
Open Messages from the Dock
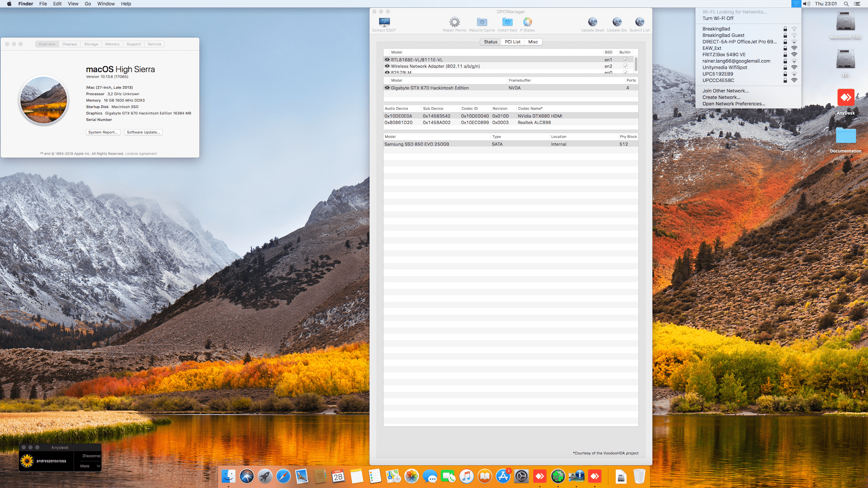[x=430, y=476]
